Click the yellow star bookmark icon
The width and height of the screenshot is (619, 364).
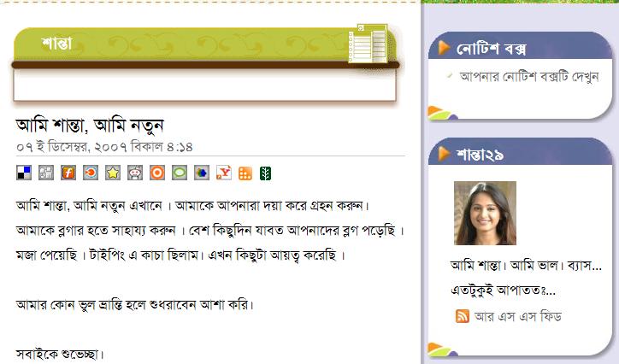(x=113, y=173)
